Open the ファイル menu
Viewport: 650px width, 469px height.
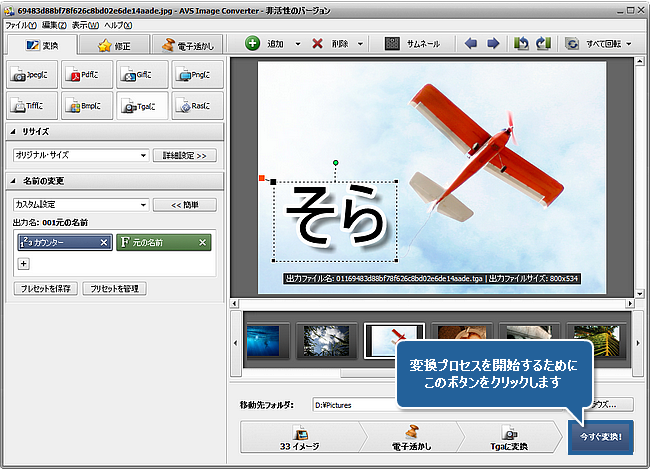point(20,23)
